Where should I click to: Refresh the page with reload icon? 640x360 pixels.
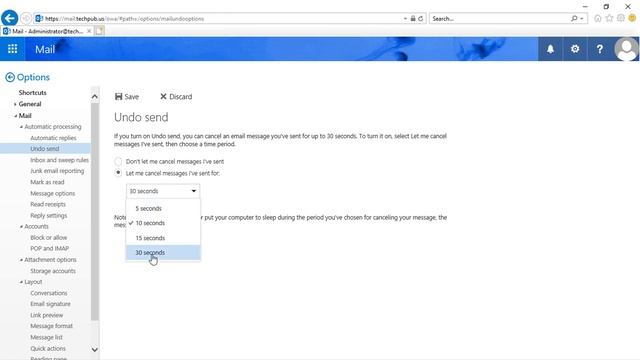(x=420, y=18)
